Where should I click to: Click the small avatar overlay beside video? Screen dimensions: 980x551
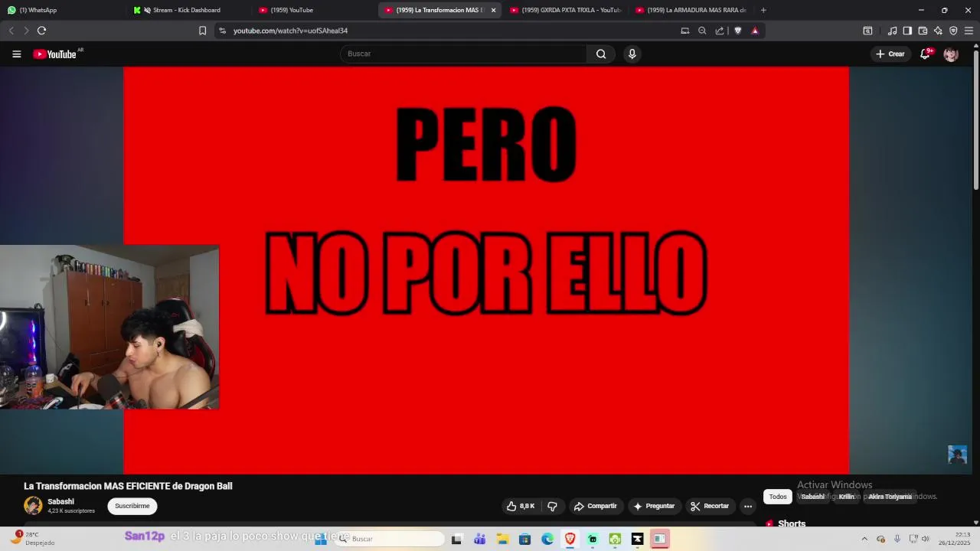957,455
